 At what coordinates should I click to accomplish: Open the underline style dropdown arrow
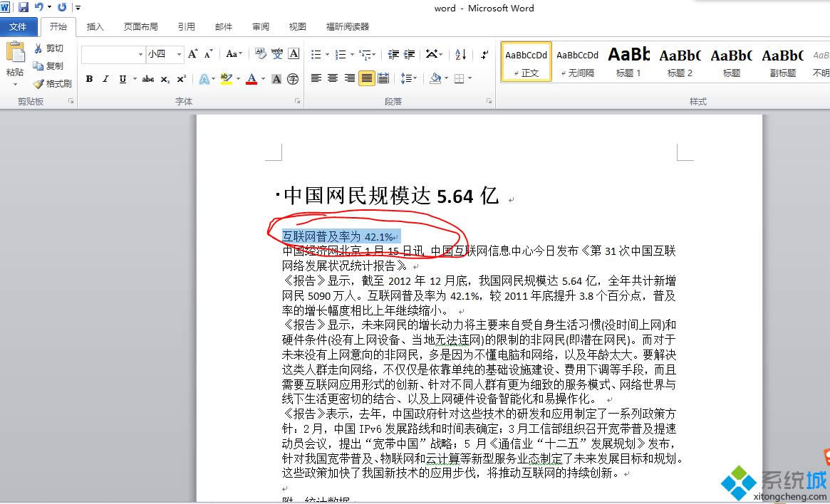tap(135, 79)
